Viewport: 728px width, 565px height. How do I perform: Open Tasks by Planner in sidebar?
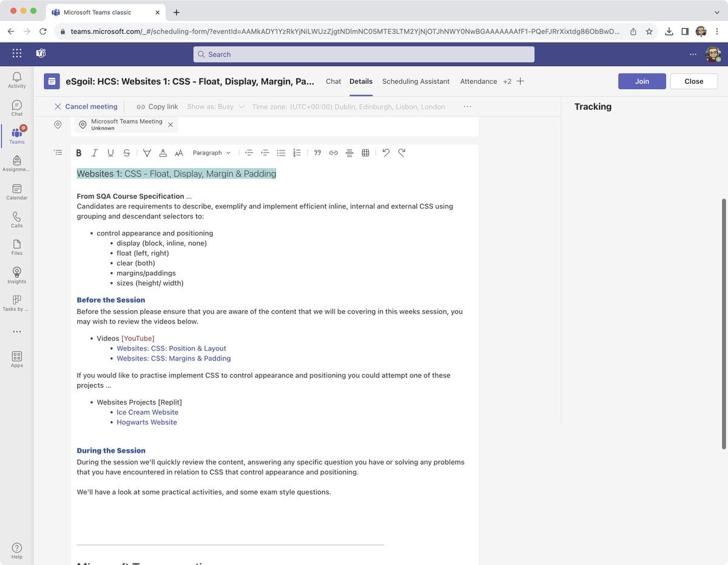[16, 303]
